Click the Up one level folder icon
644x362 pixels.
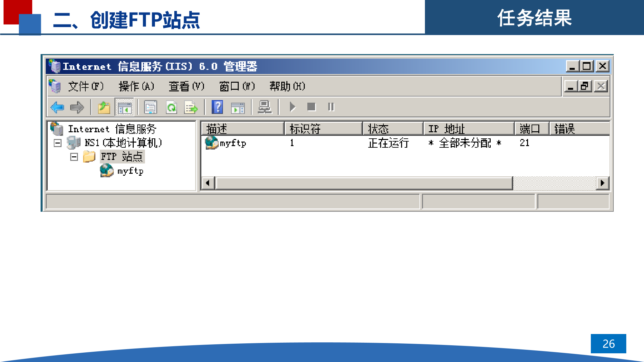pyautogui.click(x=104, y=107)
